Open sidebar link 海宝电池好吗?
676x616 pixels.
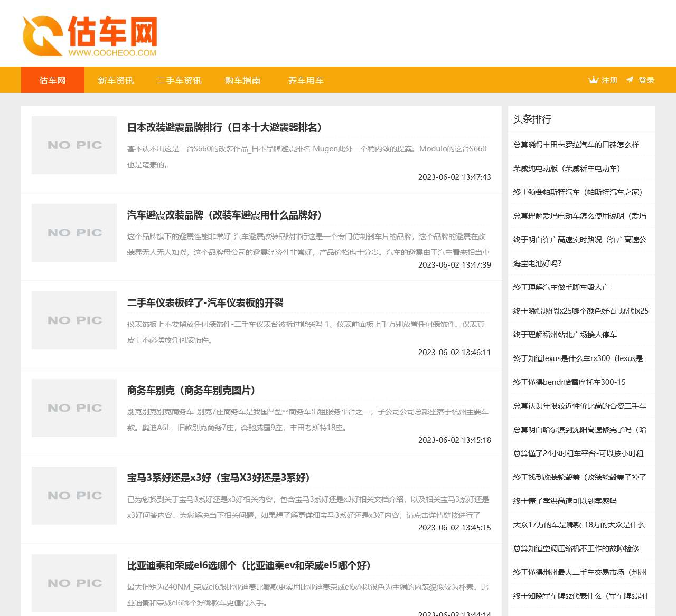click(x=538, y=263)
